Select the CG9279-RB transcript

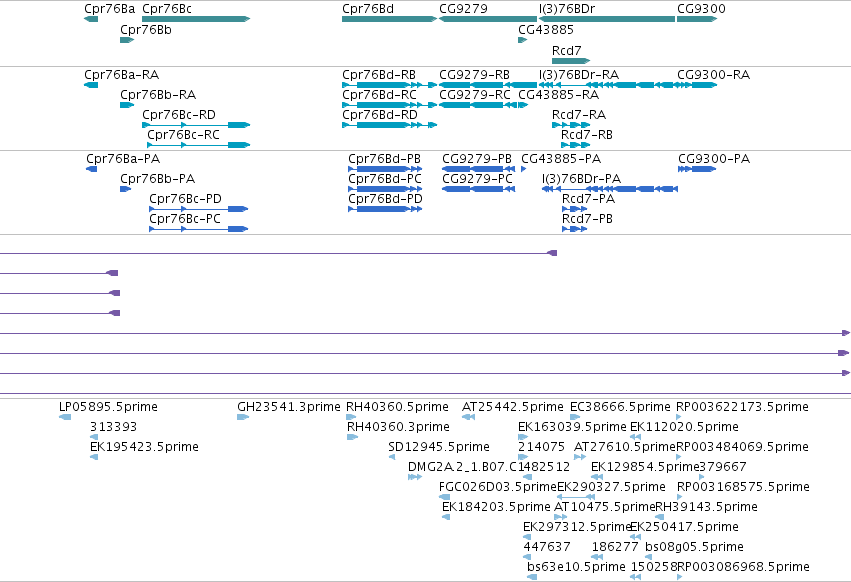488,85
